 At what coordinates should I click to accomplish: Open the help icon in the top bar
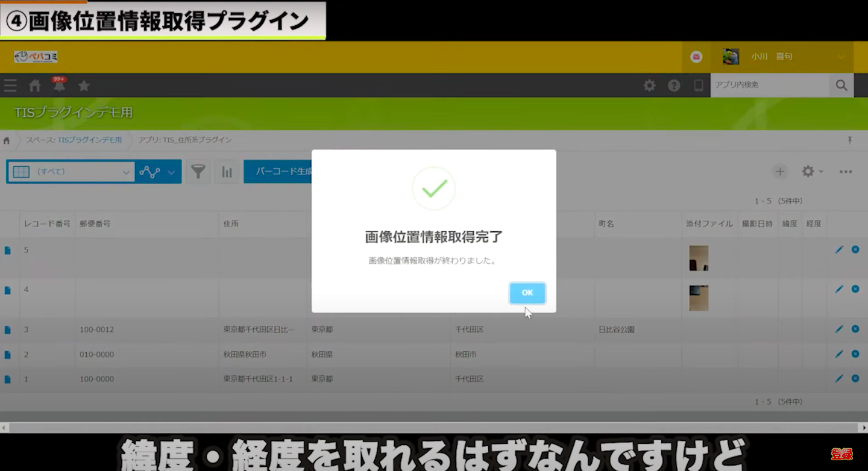(x=674, y=86)
